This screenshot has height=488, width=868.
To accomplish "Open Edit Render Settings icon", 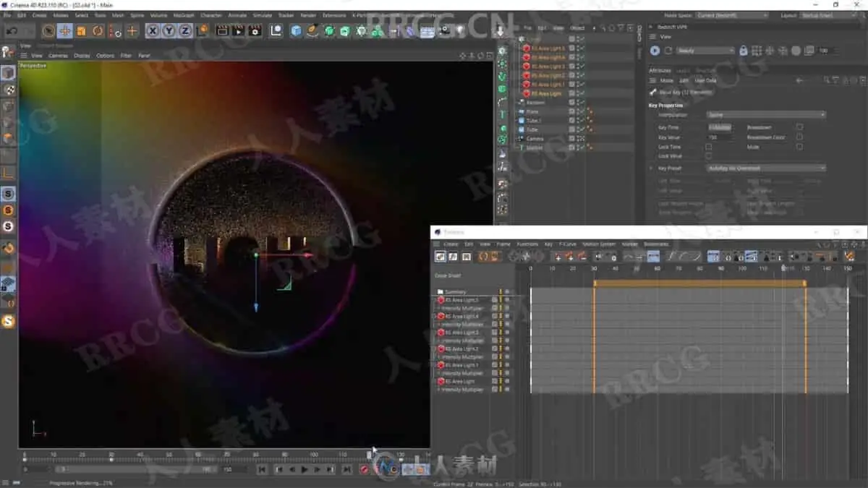I will click(255, 30).
